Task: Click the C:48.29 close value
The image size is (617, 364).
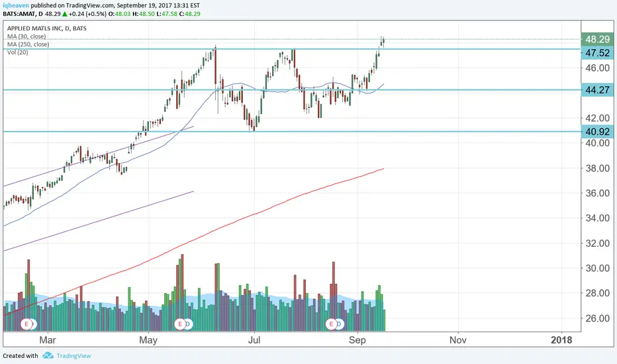Action: pyautogui.click(x=189, y=14)
